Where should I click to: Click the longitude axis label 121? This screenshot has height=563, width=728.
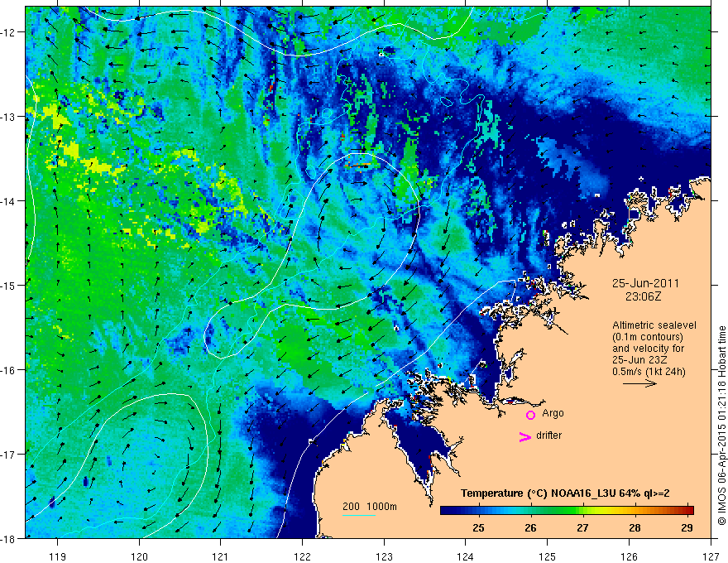pos(221,556)
